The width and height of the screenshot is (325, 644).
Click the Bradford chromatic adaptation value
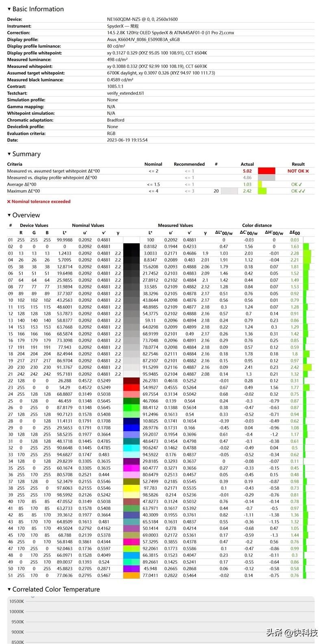116,120
